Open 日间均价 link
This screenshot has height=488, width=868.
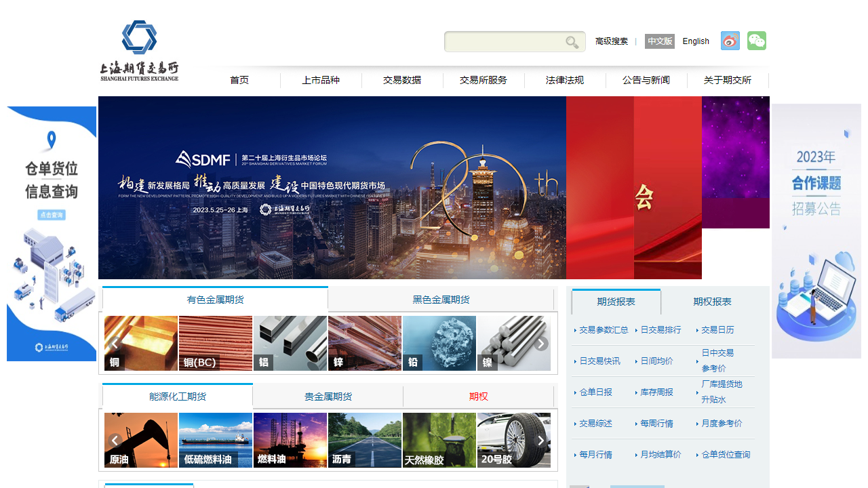pos(656,361)
